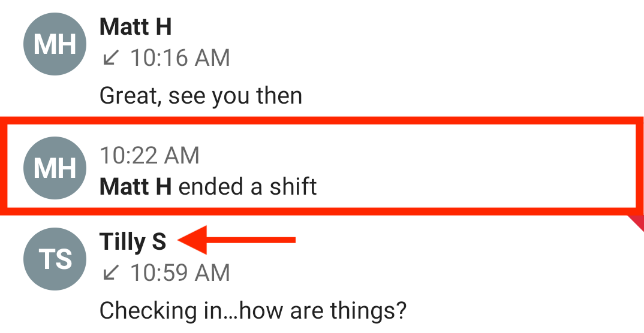The image size is (644, 333).
Task: Click the red corner triangle at right edge
Action: pos(637,223)
